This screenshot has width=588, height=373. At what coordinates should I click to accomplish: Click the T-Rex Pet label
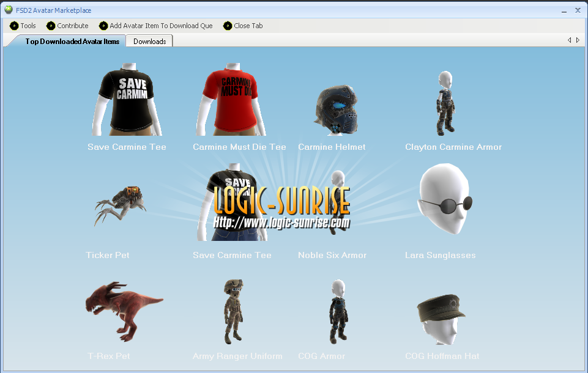click(x=109, y=356)
